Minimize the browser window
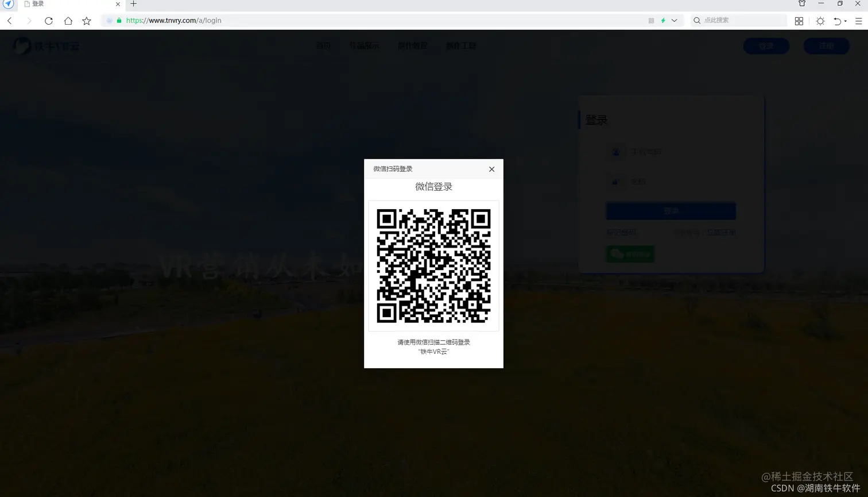 821,3
